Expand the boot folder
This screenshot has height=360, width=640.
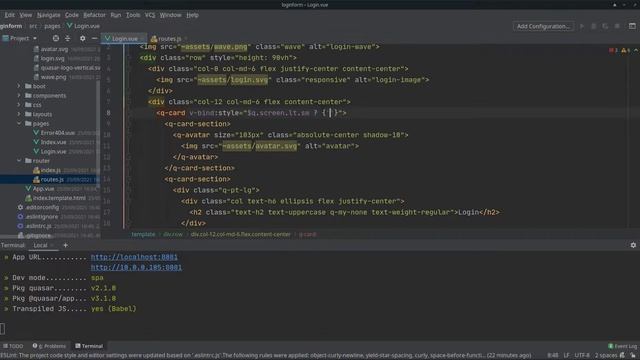(19, 86)
